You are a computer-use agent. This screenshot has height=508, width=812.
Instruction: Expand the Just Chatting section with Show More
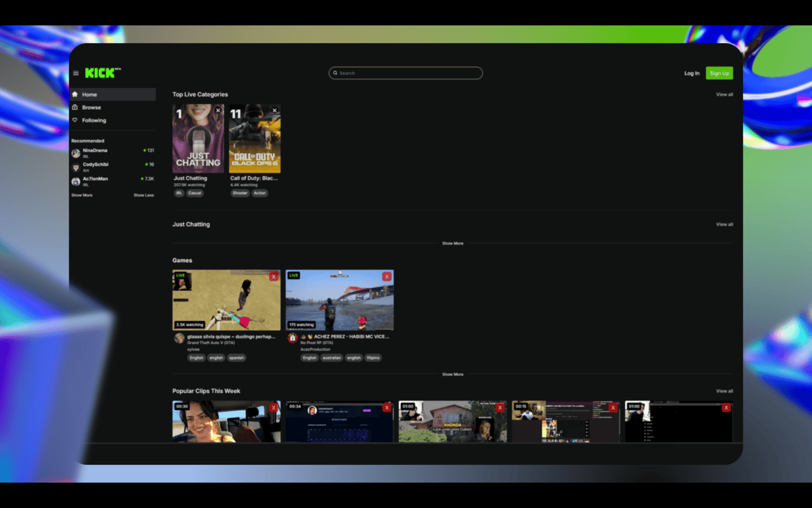pos(452,243)
